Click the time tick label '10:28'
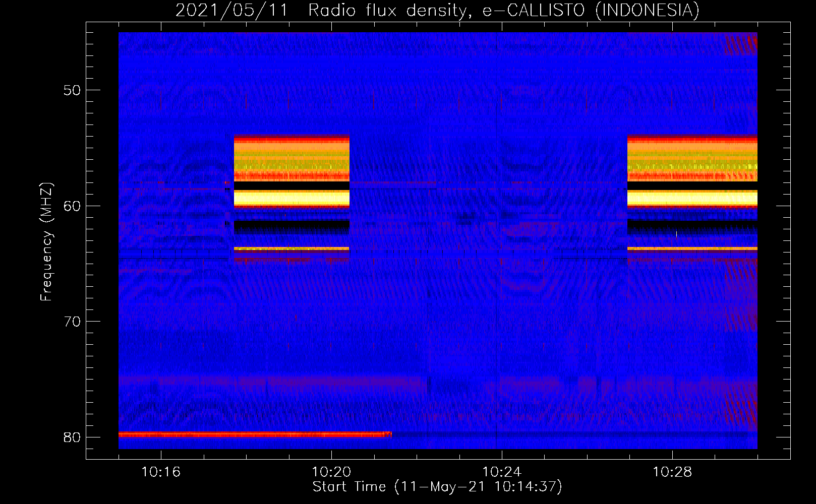This screenshot has height=504, width=816. click(x=672, y=472)
